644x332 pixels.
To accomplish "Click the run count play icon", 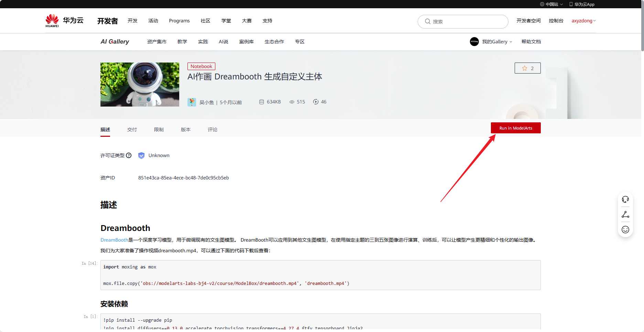I will (316, 102).
